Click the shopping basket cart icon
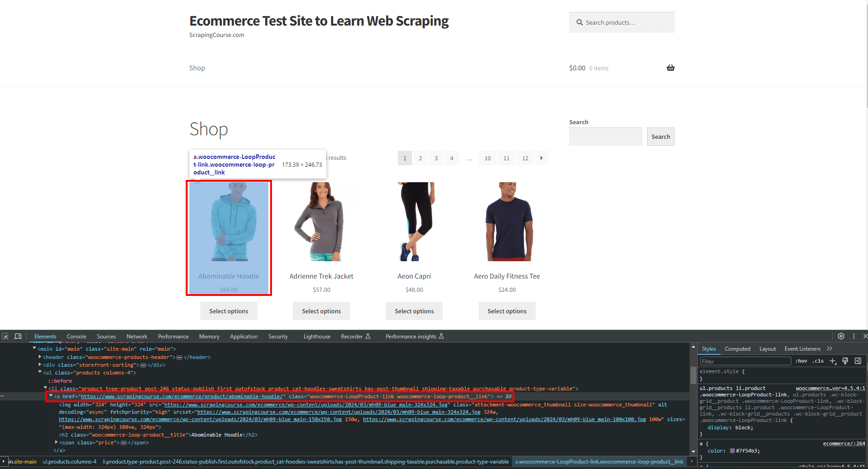Screen dimensions: 868x469 [x=670, y=68]
